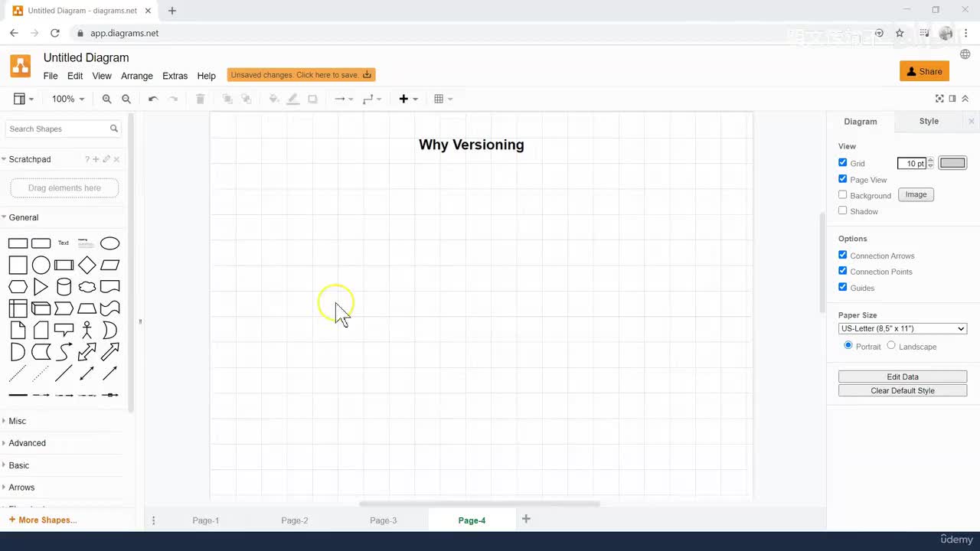Switch to Page-2 tab
Viewport: 980px width, 551px height.
coord(295,520)
